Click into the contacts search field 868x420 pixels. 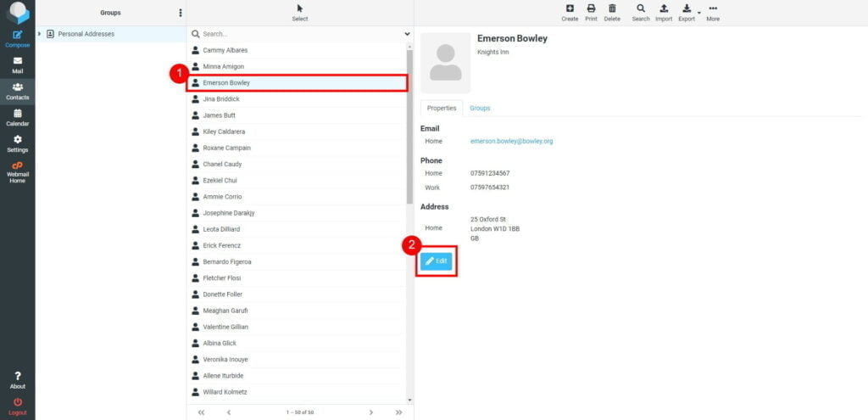pyautogui.click(x=302, y=34)
